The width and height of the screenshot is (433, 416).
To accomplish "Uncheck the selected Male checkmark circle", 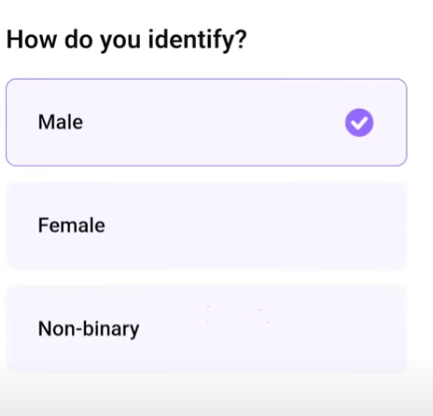I will [359, 122].
